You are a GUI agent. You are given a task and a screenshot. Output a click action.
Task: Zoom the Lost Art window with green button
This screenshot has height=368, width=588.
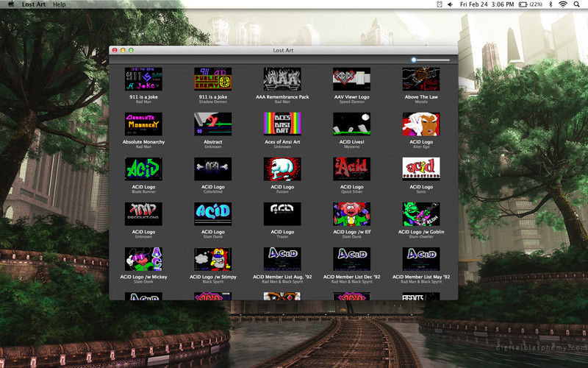click(x=132, y=50)
